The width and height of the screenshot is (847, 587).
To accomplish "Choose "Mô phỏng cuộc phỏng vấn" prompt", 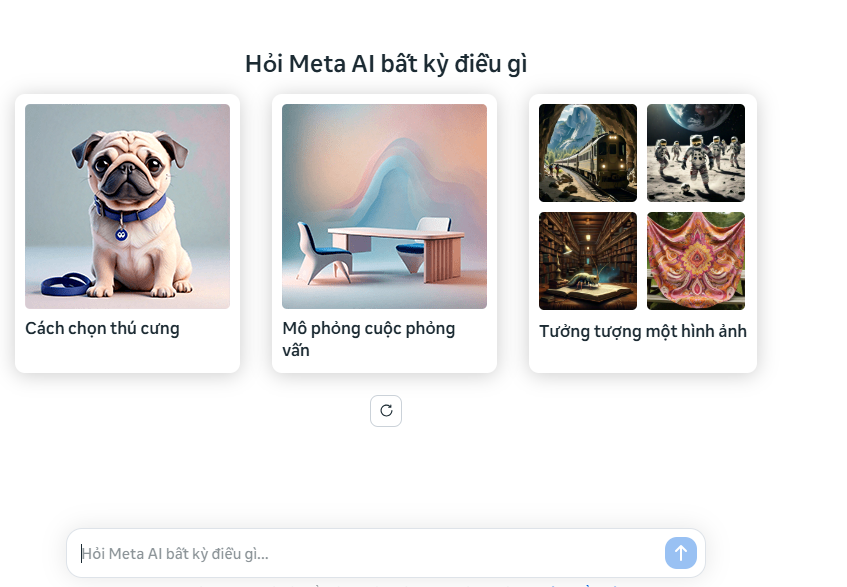I will 368,338.
